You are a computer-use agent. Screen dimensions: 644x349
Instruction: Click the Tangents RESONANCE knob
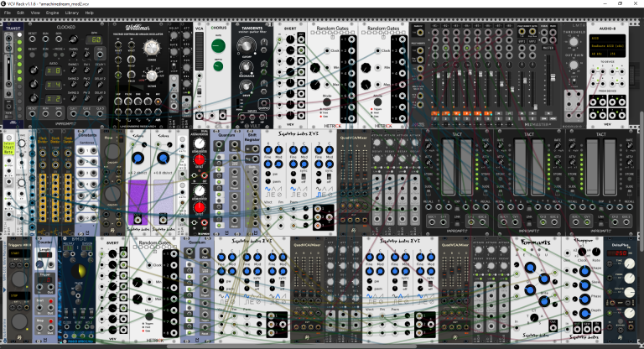point(246,66)
